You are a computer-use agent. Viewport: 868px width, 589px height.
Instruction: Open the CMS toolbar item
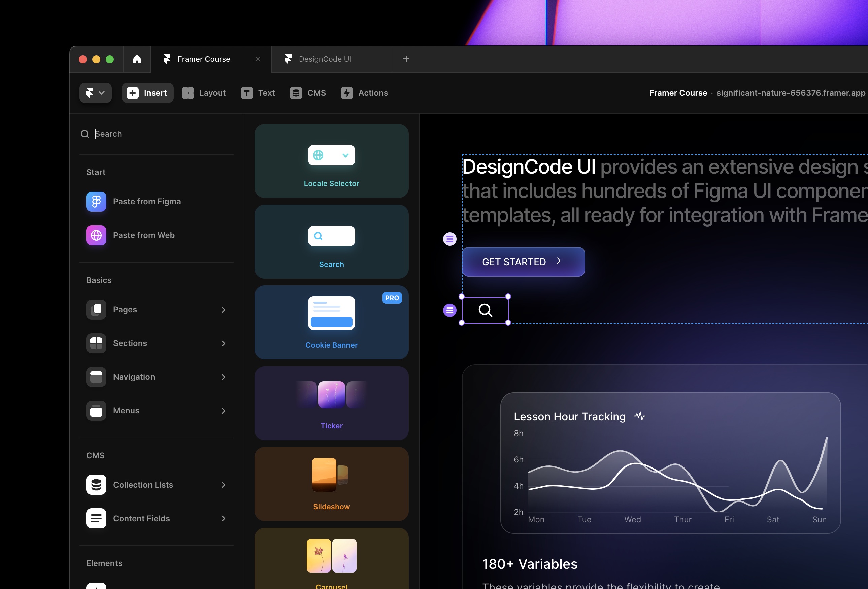[x=308, y=93]
